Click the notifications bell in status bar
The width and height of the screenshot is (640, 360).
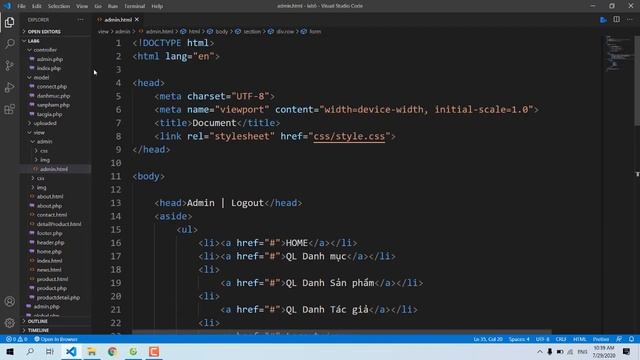tap(631, 339)
